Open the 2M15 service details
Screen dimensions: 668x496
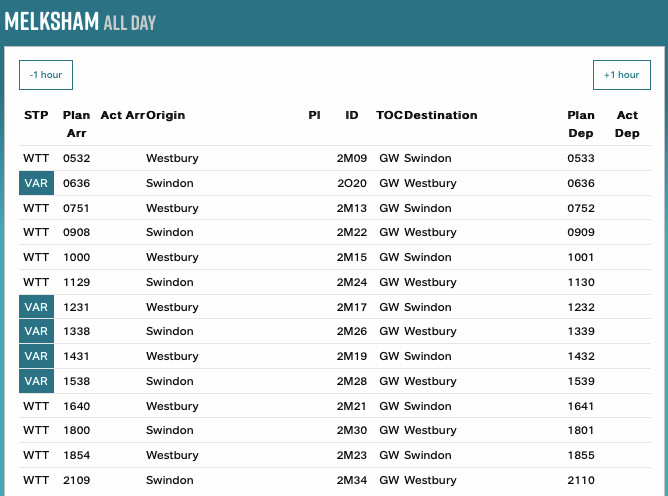pyautogui.click(x=352, y=257)
